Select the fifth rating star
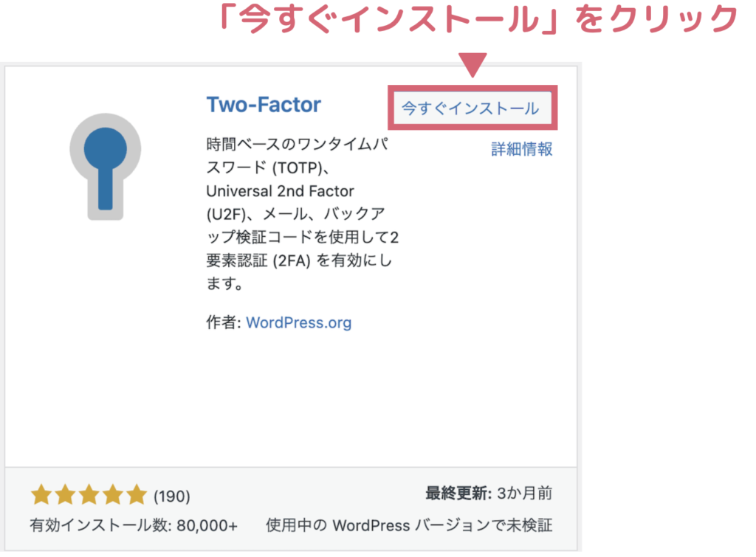The image size is (756, 557). (137, 494)
